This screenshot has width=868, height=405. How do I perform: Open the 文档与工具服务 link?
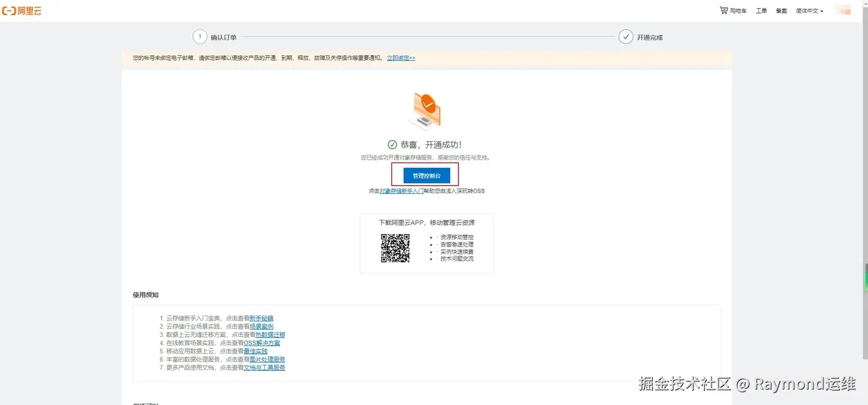[x=264, y=367]
